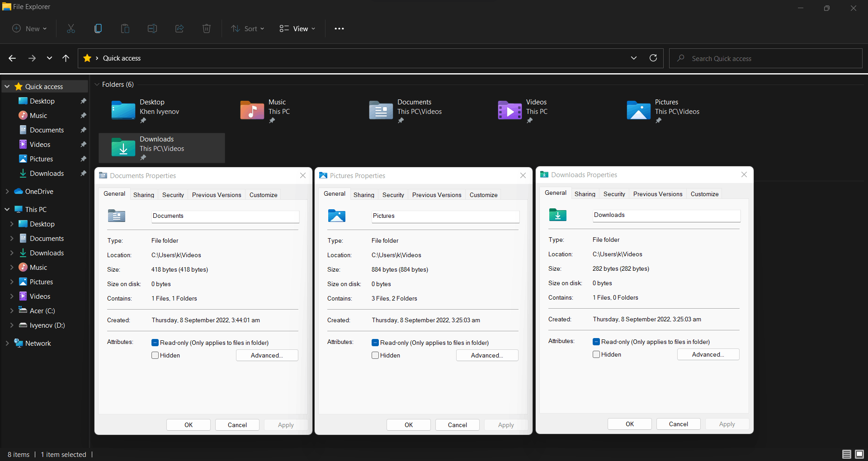
Task: Refresh the Quick access view
Action: (x=653, y=58)
